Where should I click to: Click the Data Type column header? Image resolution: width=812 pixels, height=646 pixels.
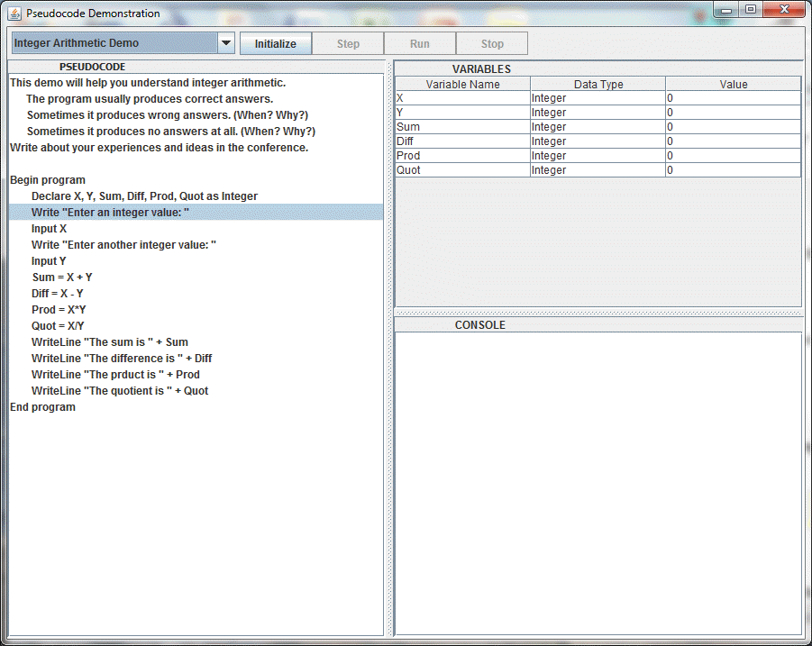(x=598, y=84)
